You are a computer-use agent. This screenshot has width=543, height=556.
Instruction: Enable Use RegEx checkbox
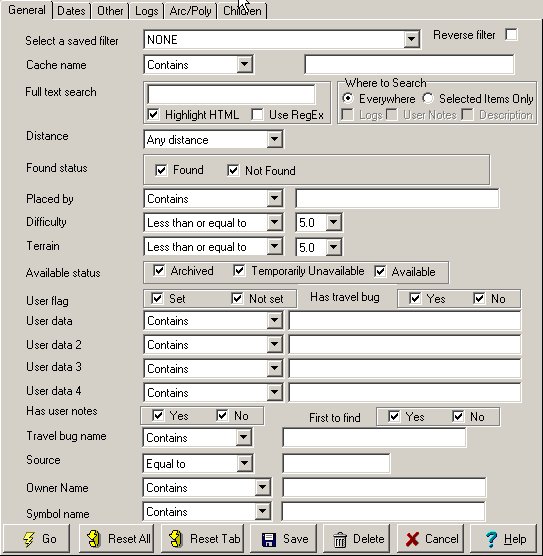point(257,115)
